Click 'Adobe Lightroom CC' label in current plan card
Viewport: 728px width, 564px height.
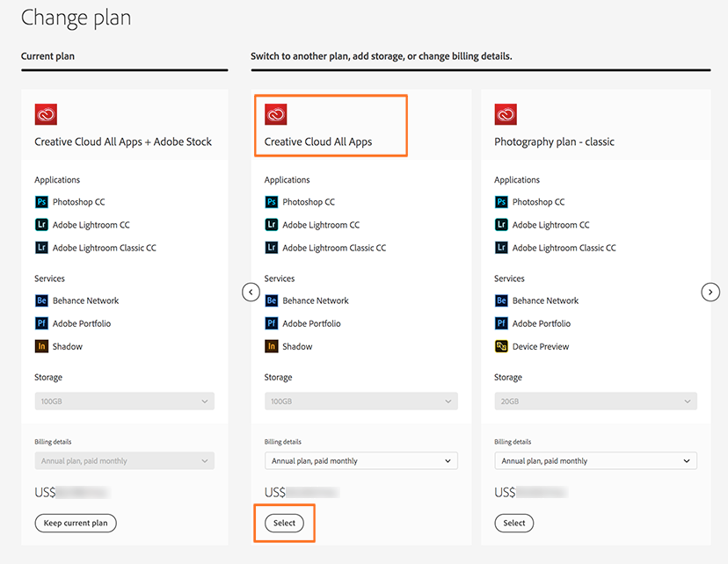91,225
